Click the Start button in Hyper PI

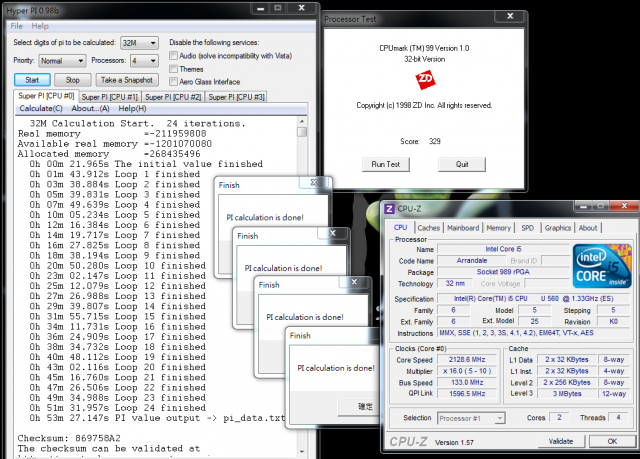(32, 80)
